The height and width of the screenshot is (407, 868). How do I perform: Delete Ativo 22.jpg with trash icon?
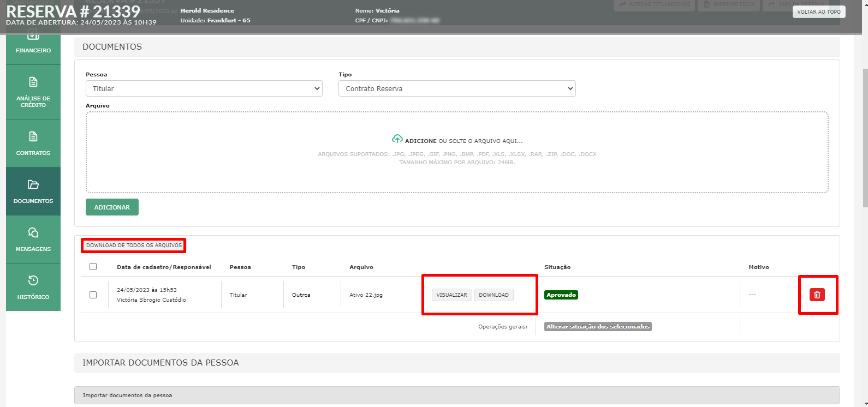[817, 295]
